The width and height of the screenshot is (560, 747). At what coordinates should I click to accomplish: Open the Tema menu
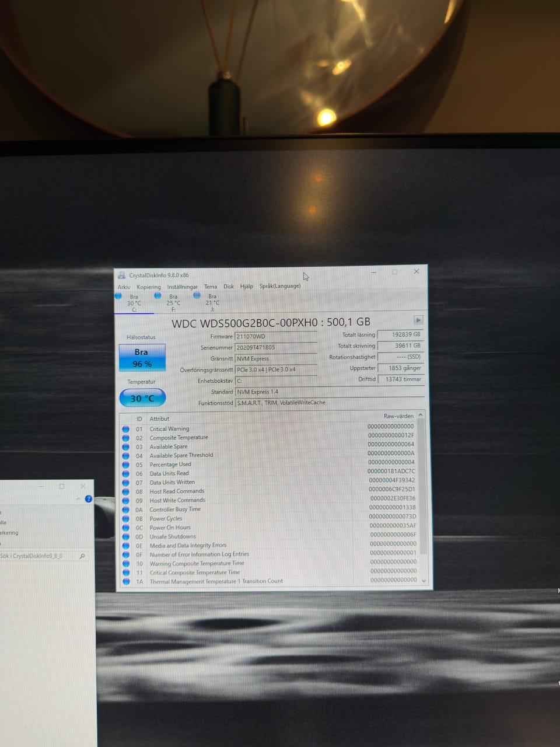click(x=211, y=287)
